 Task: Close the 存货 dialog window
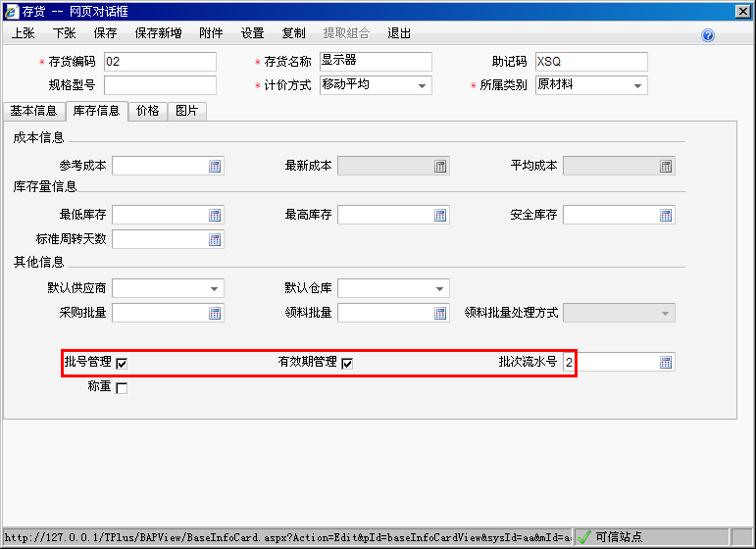pos(743,11)
